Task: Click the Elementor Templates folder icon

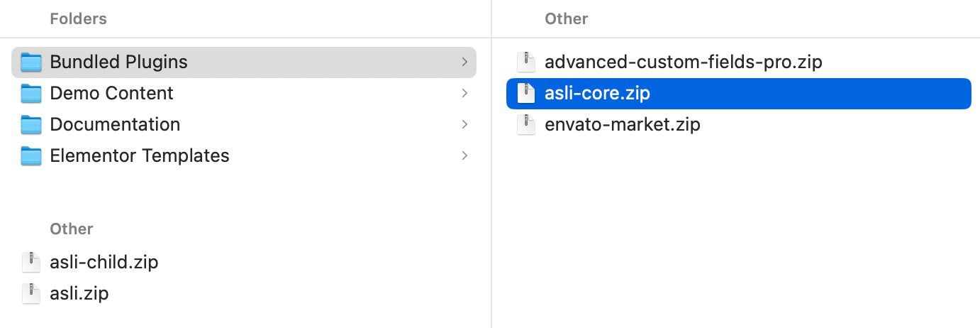Action: [31, 156]
